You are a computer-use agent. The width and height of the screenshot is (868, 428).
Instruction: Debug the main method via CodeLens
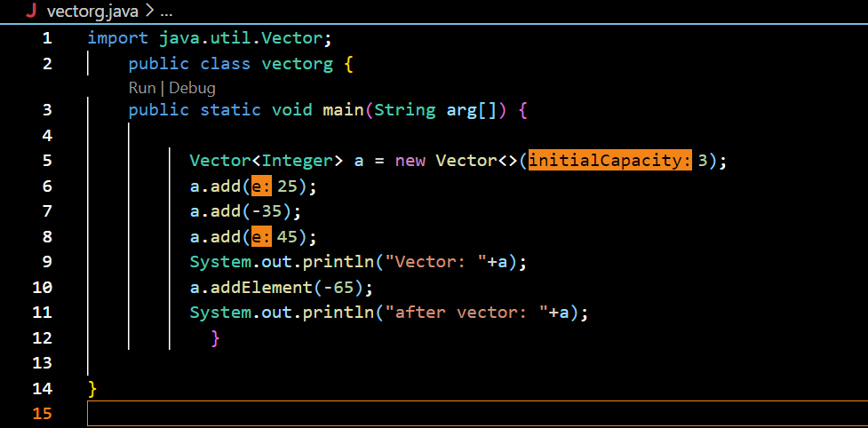pyautogui.click(x=192, y=88)
